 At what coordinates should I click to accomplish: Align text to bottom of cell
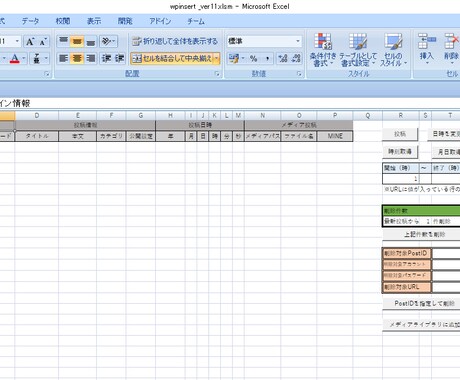[x=91, y=41]
